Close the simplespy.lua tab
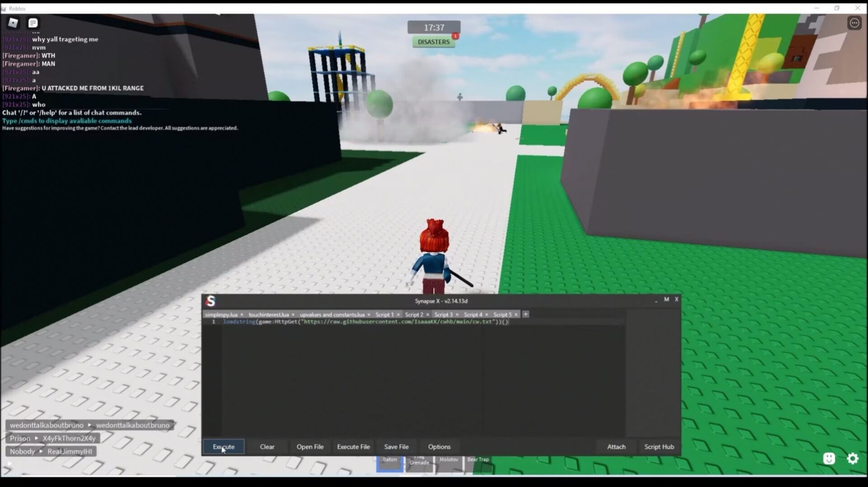The image size is (868, 487). click(x=241, y=314)
